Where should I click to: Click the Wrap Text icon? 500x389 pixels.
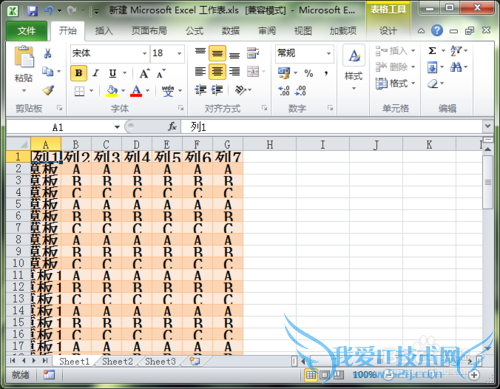point(253,53)
